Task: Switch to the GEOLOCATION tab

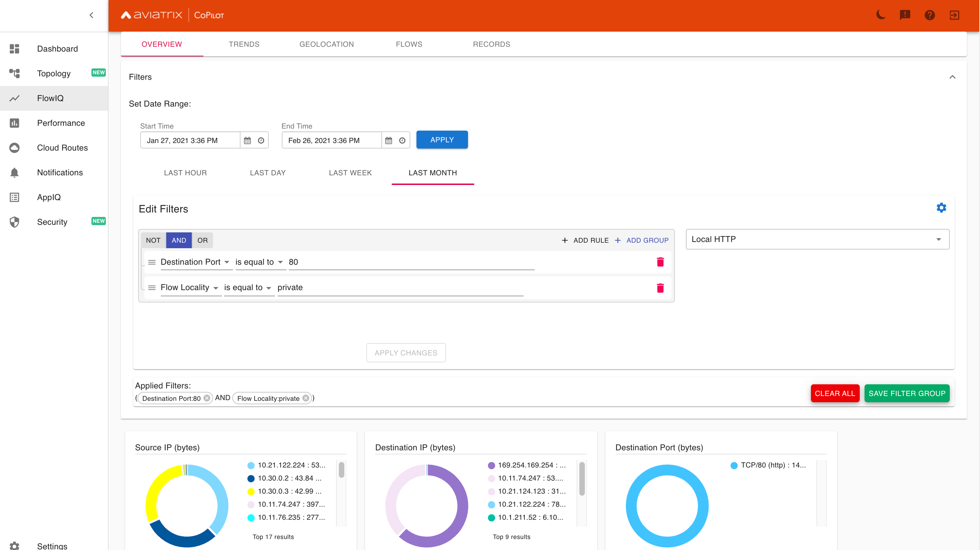Action: coord(326,44)
